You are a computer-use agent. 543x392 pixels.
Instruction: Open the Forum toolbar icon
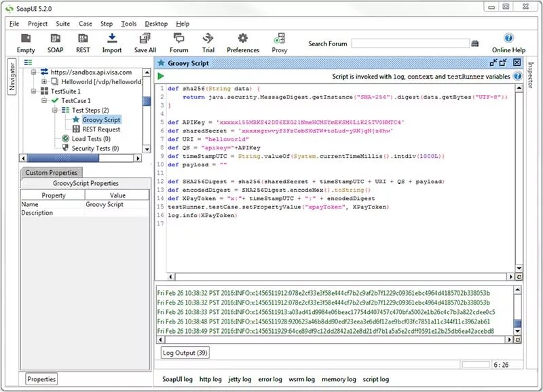click(x=179, y=43)
